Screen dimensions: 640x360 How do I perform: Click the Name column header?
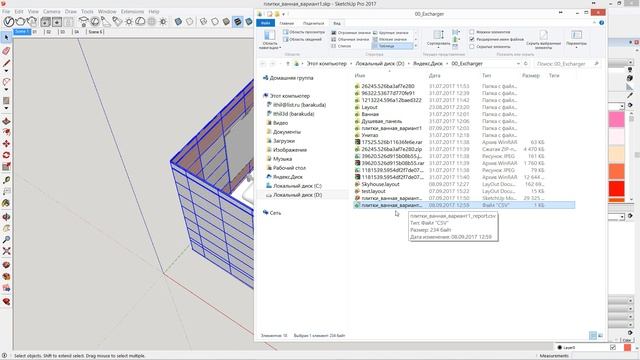tap(360, 76)
